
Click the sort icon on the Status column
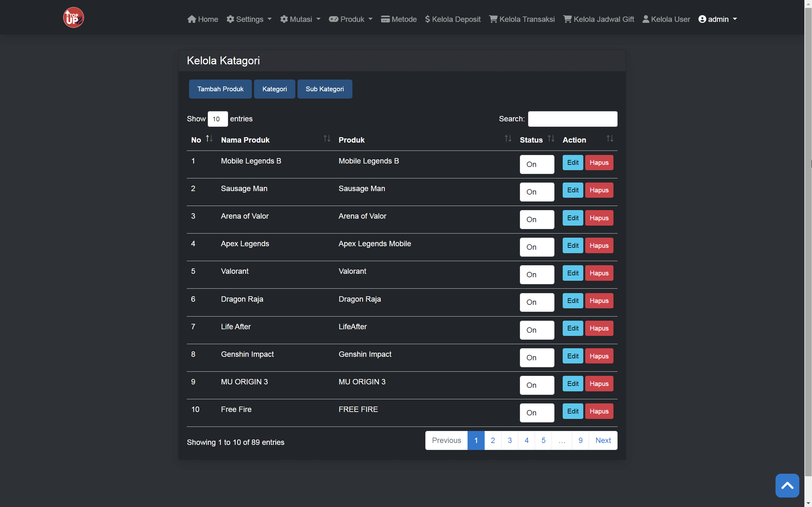click(551, 138)
